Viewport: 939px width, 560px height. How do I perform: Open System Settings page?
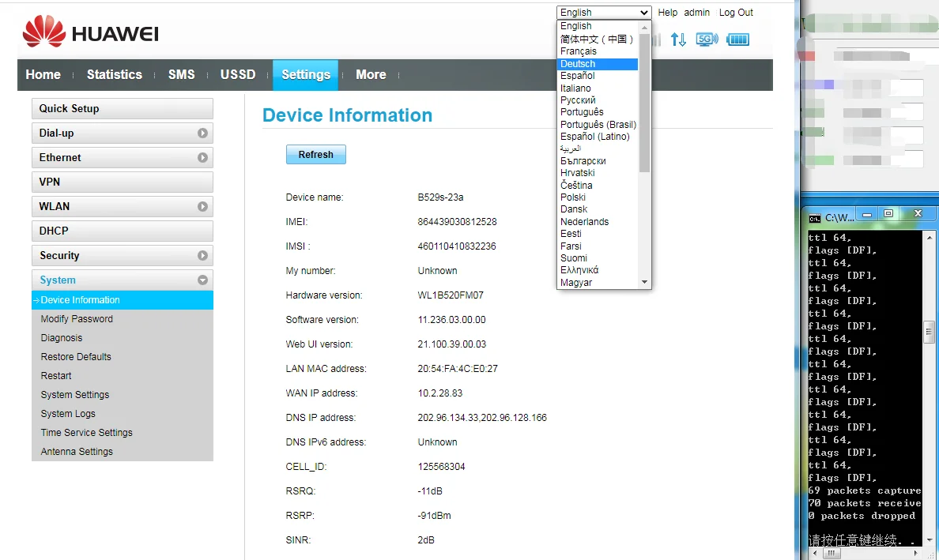pyautogui.click(x=75, y=395)
